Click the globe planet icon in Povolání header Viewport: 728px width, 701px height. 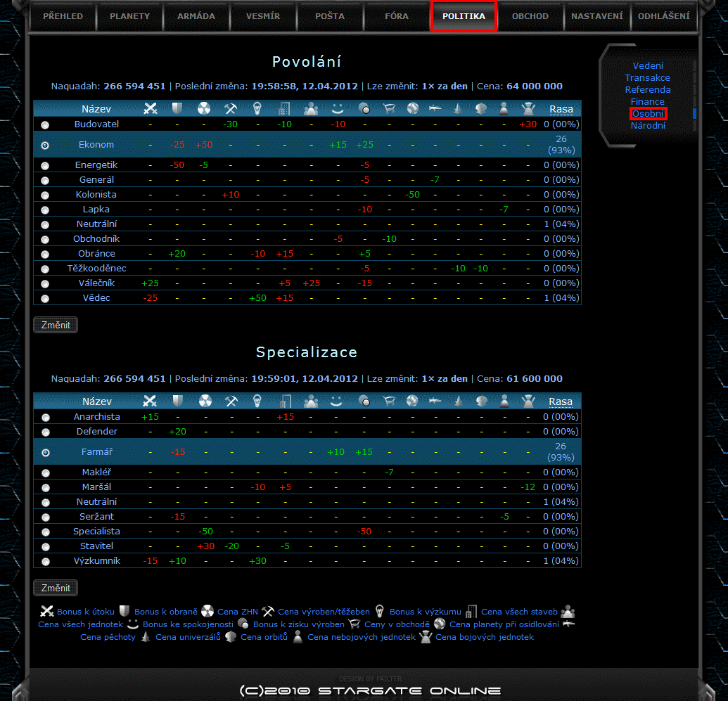[x=412, y=109]
